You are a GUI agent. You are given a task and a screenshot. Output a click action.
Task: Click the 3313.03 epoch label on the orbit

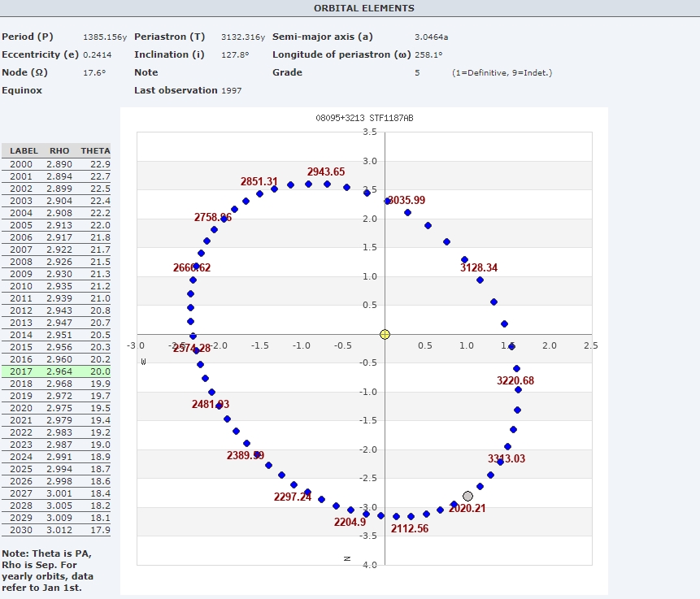click(507, 458)
